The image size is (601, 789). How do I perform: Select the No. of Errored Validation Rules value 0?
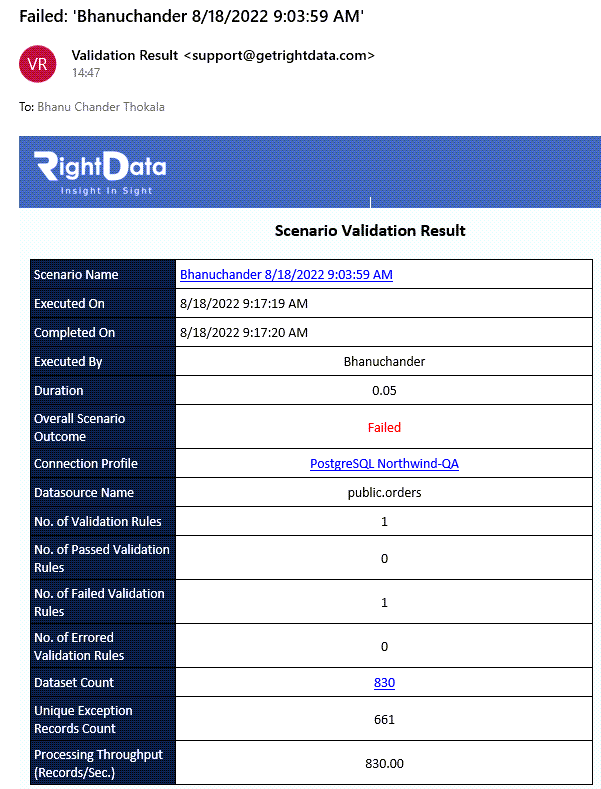pos(384,647)
